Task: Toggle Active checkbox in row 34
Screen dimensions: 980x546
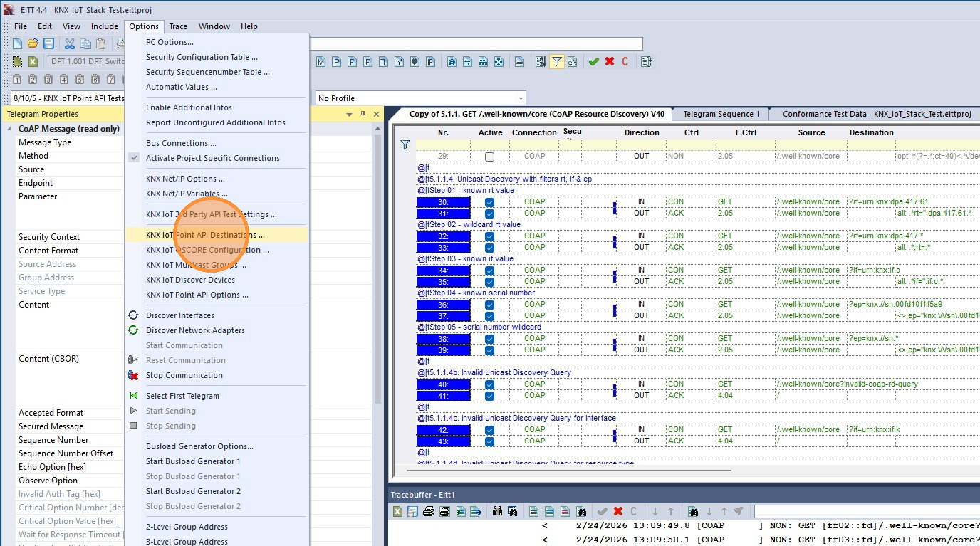Action: tap(489, 271)
